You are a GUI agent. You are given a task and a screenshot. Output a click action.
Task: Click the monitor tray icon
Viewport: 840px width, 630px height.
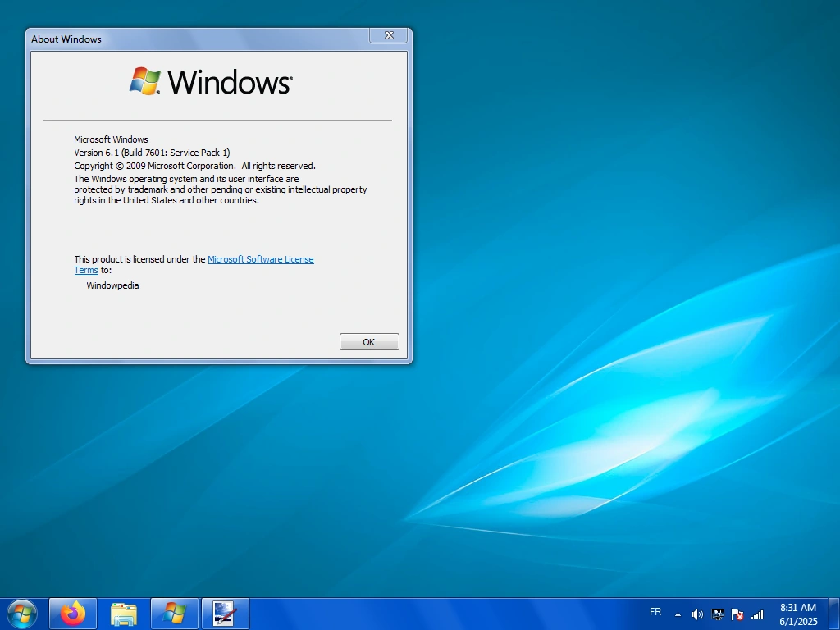717,614
